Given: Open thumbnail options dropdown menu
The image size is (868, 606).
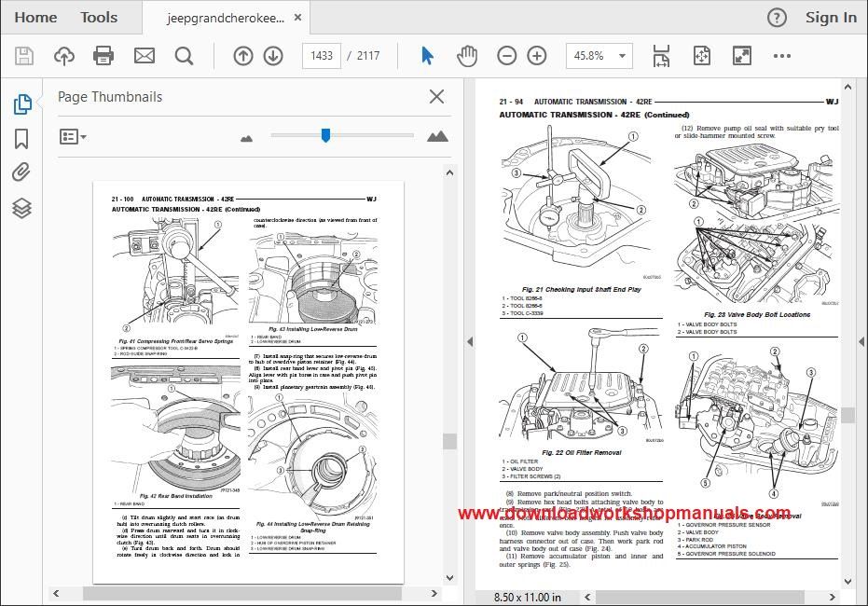Looking at the screenshot, I should tap(73, 137).
